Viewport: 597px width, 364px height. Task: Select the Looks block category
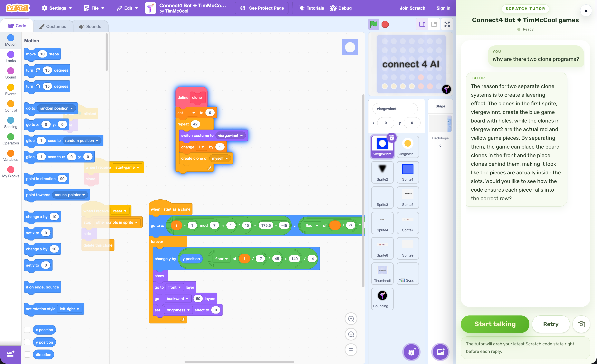11,57
